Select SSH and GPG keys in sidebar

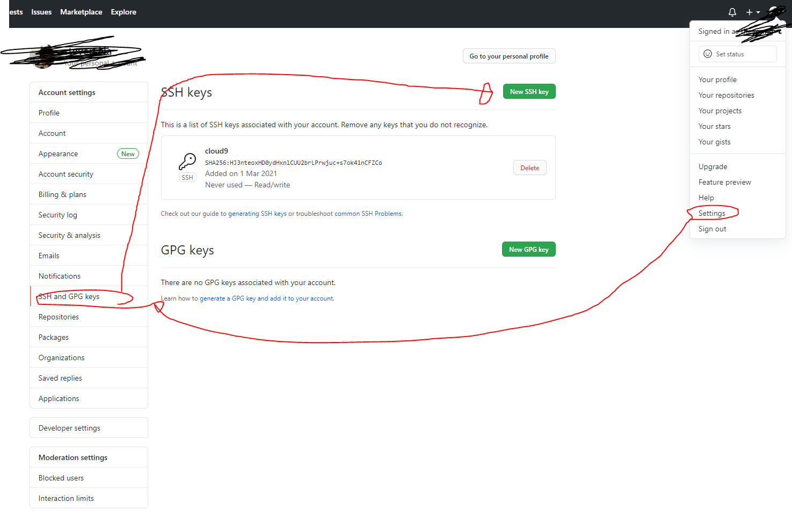click(89, 296)
